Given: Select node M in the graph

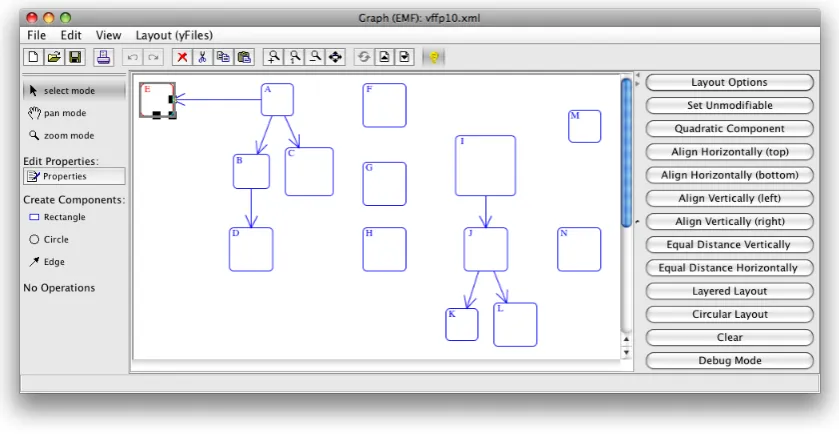Looking at the screenshot, I should coord(584,126).
